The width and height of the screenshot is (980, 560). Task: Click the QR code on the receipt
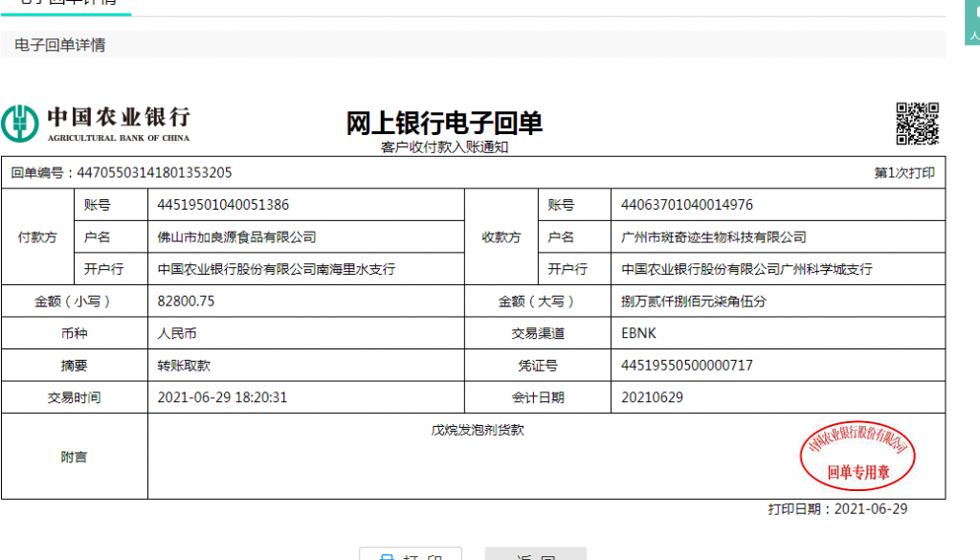pyautogui.click(x=917, y=123)
